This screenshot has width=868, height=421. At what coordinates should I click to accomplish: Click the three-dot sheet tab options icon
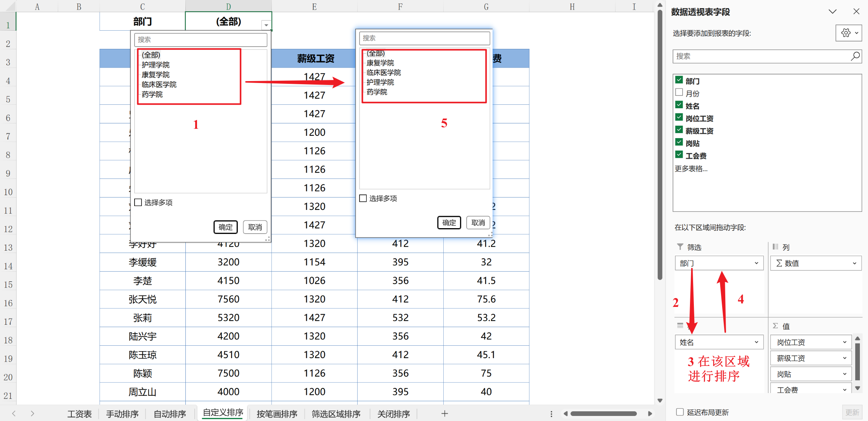[551, 414]
